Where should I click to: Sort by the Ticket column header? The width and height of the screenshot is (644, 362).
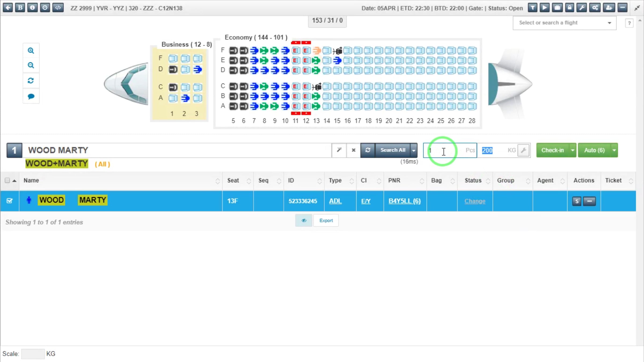(x=618, y=180)
